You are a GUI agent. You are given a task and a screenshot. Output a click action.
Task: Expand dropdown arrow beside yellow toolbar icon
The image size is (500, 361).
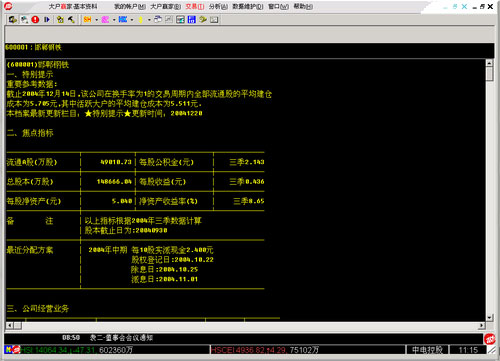click(149, 20)
